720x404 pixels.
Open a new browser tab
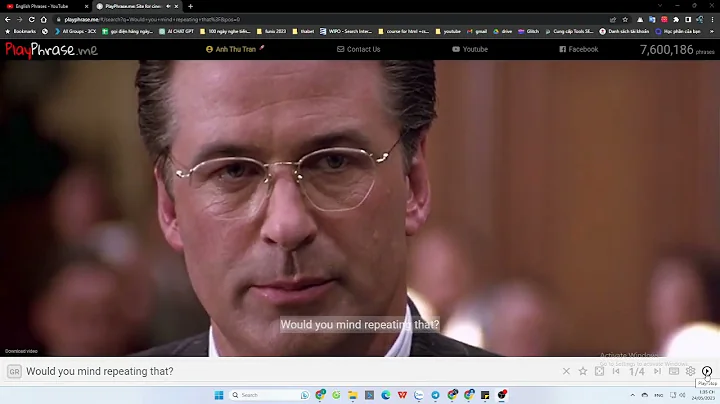click(191, 6)
